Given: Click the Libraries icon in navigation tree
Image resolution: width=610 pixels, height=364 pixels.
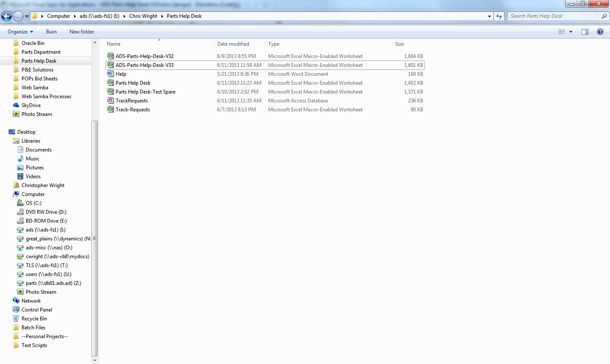Looking at the screenshot, I should [x=16, y=141].
